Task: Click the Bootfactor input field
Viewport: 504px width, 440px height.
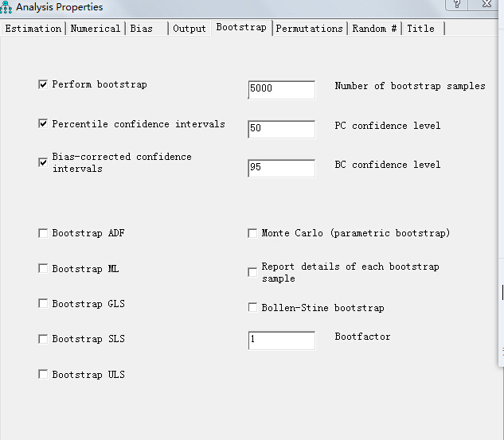Action: [282, 340]
